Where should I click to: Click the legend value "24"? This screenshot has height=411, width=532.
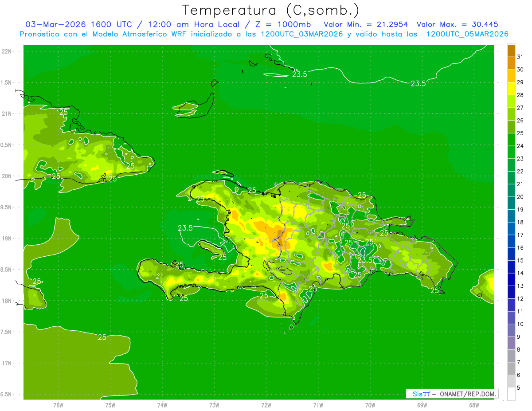point(520,146)
